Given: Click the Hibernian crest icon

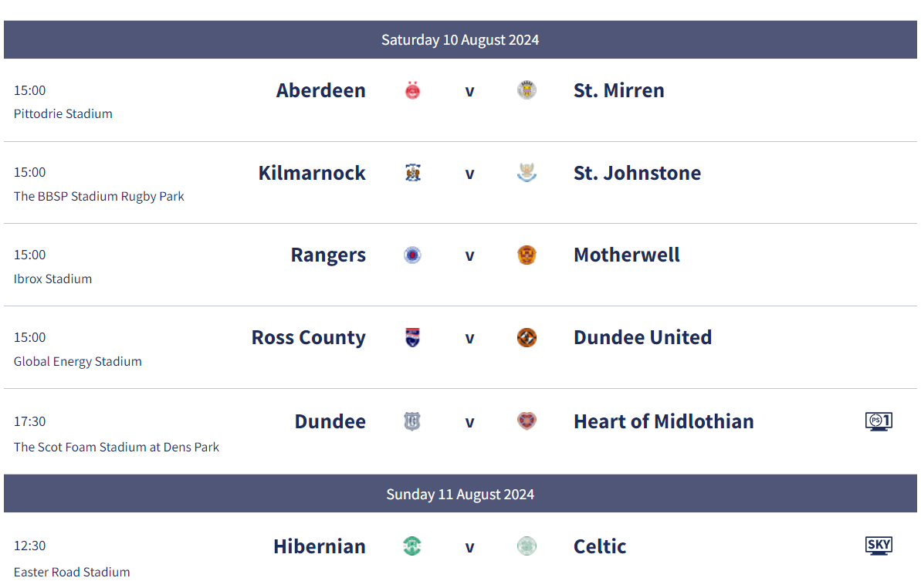Looking at the screenshot, I should tap(413, 546).
